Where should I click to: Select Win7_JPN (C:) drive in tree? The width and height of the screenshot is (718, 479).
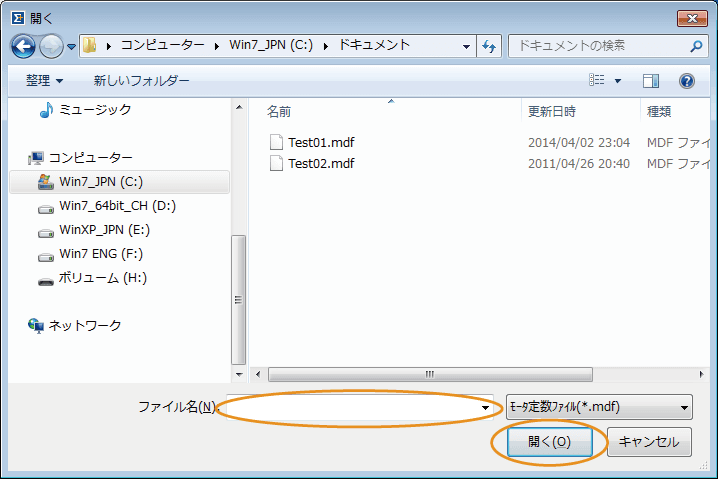pos(120,182)
